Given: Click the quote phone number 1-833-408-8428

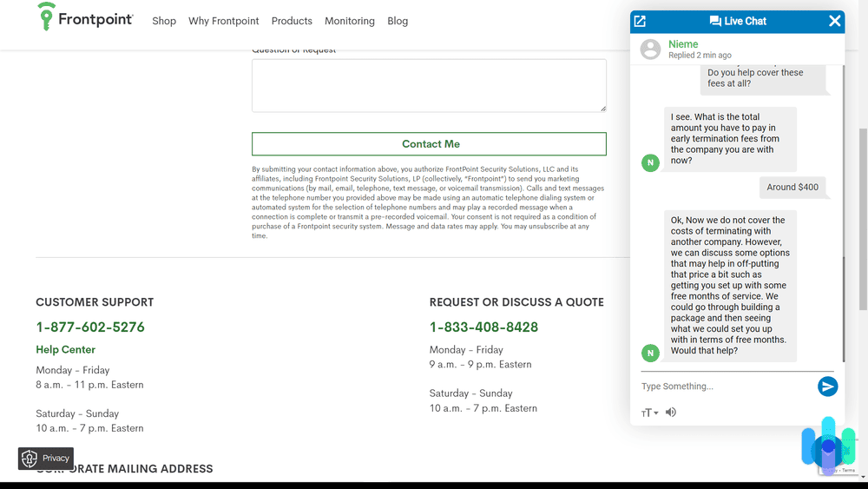Looking at the screenshot, I should click(483, 327).
